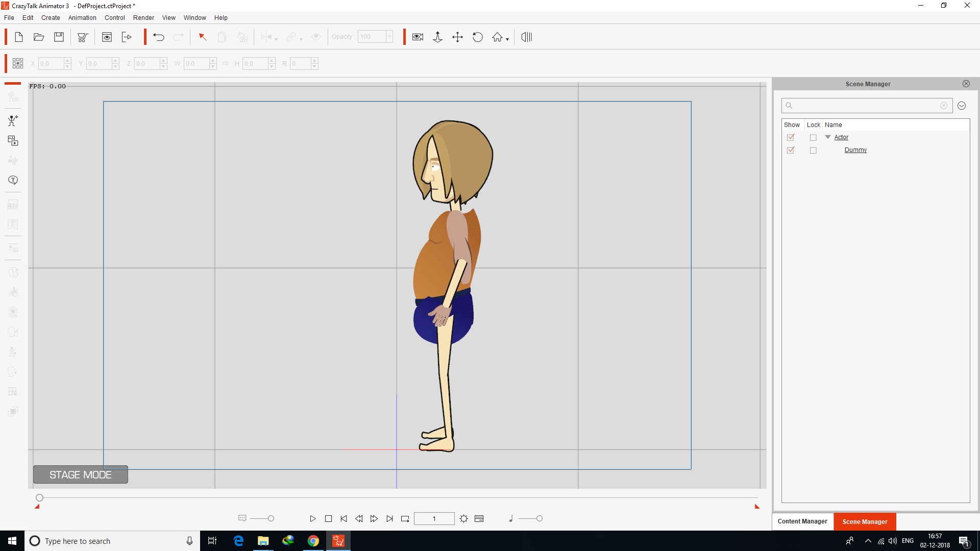This screenshot has height=551, width=980.
Task: Show the Timeline with the list icon
Action: click(x=479, y=518)
